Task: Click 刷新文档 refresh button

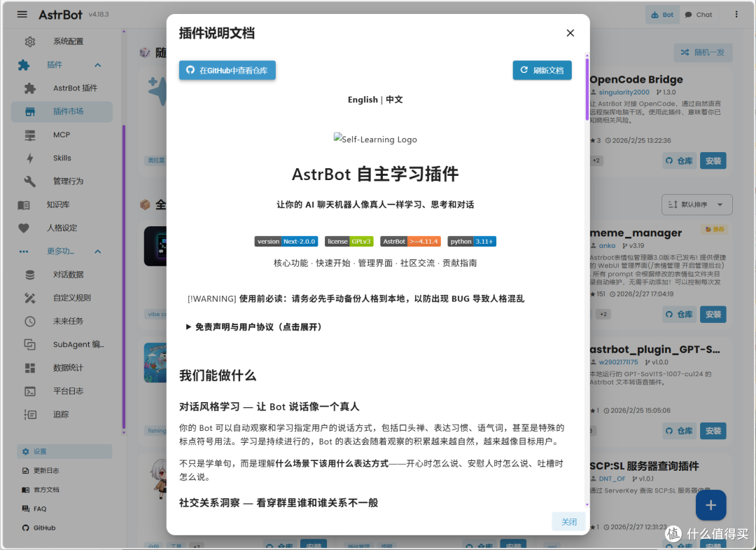Action: point(542,70)
